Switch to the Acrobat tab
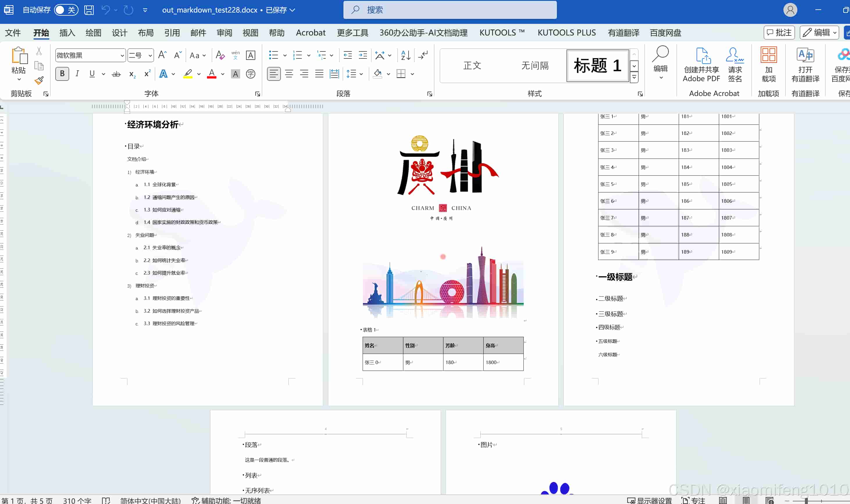Image resolution: width=850 pixels, height=504 pixels. (310, 33)
